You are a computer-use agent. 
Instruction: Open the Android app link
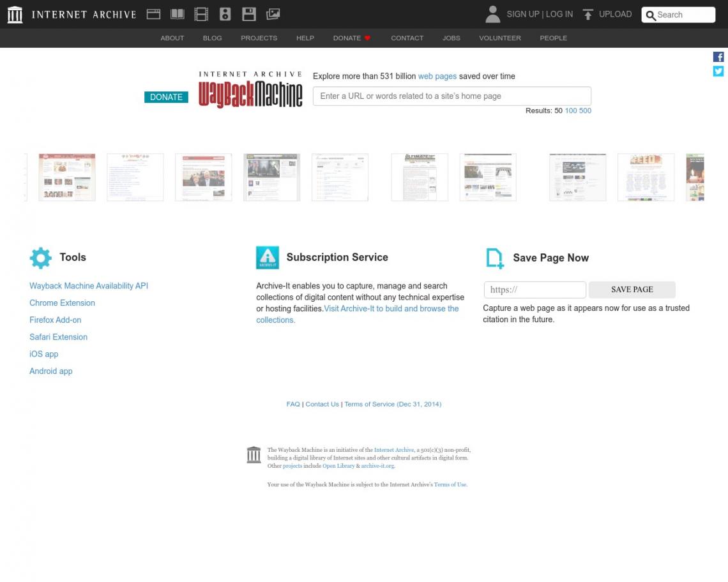pos(50,371)
